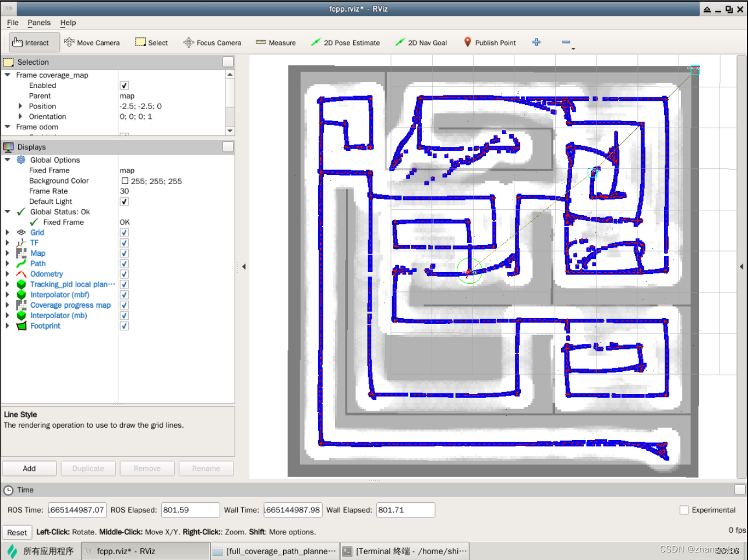The width and height of the screenshot is (748, 560).
Task: Click the blue plus add-tool icon
Action: (537, 42)
